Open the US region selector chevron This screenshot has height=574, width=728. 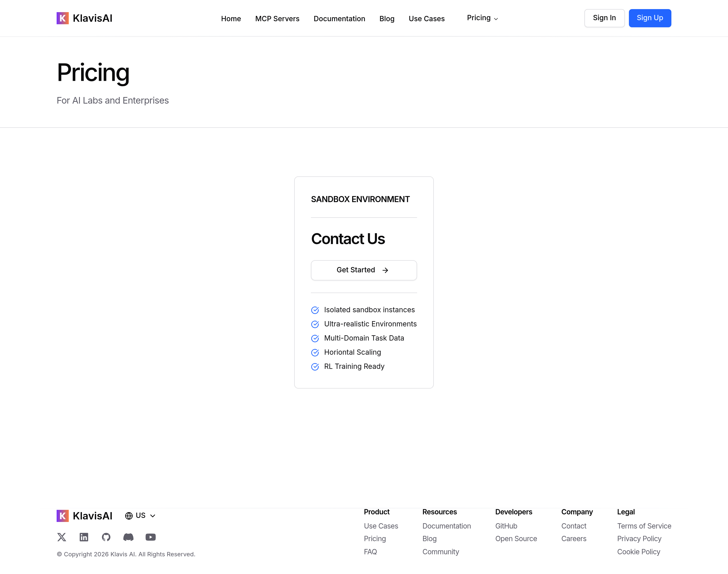coord(153,516)
